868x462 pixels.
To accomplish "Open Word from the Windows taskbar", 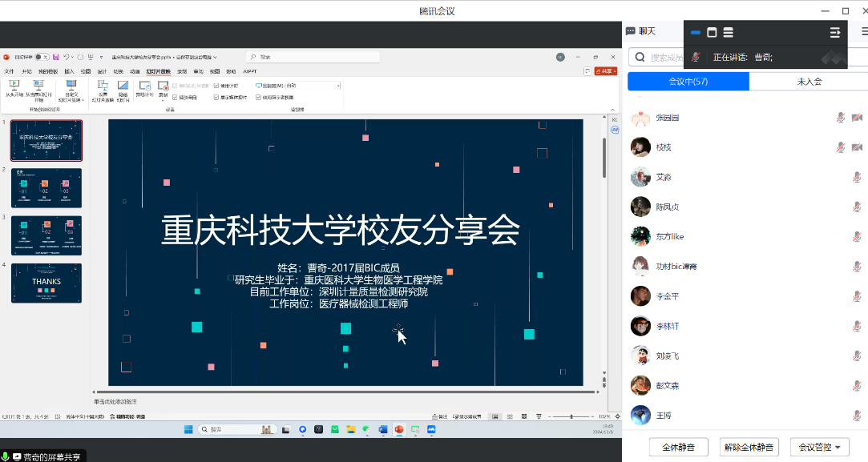I will tap(383, 429).
